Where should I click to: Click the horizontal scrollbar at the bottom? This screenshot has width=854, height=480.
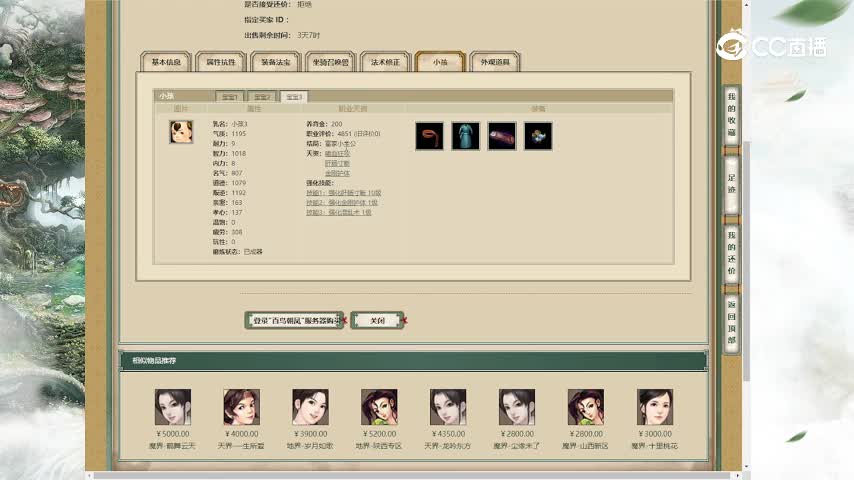(x=414, y=476)
